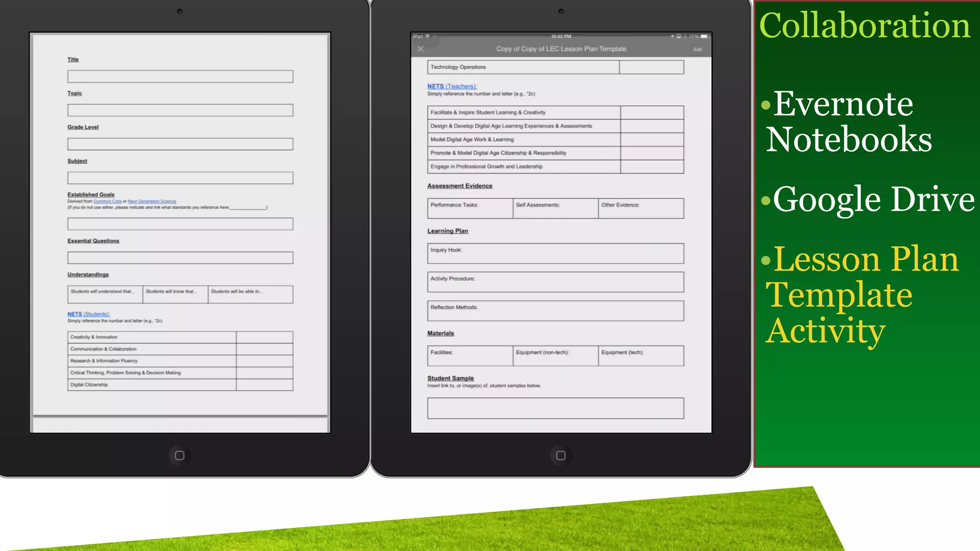Click the Google Drive bullet
This screenshot has height=551, width=980.
[x=868, y=199]
